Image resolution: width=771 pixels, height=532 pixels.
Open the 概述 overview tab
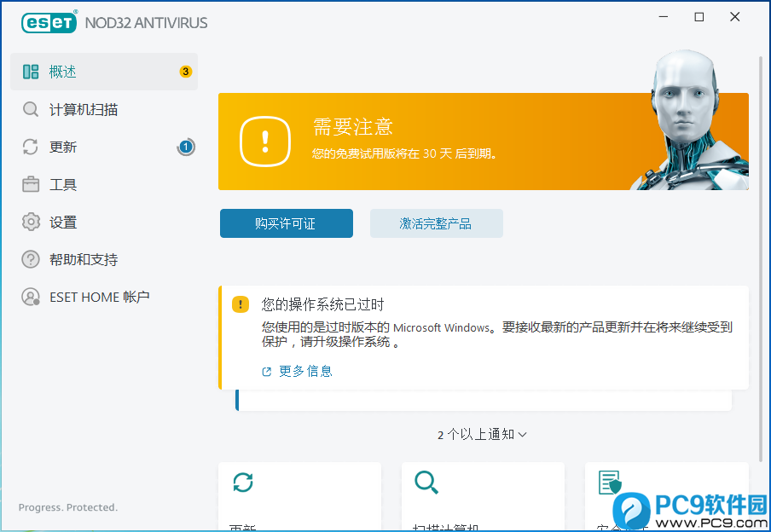point(104,72)
